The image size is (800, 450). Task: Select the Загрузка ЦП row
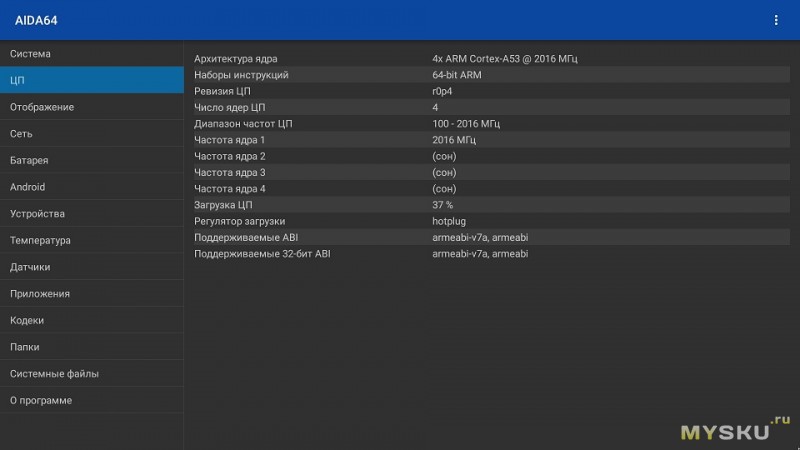coord(491,205)
